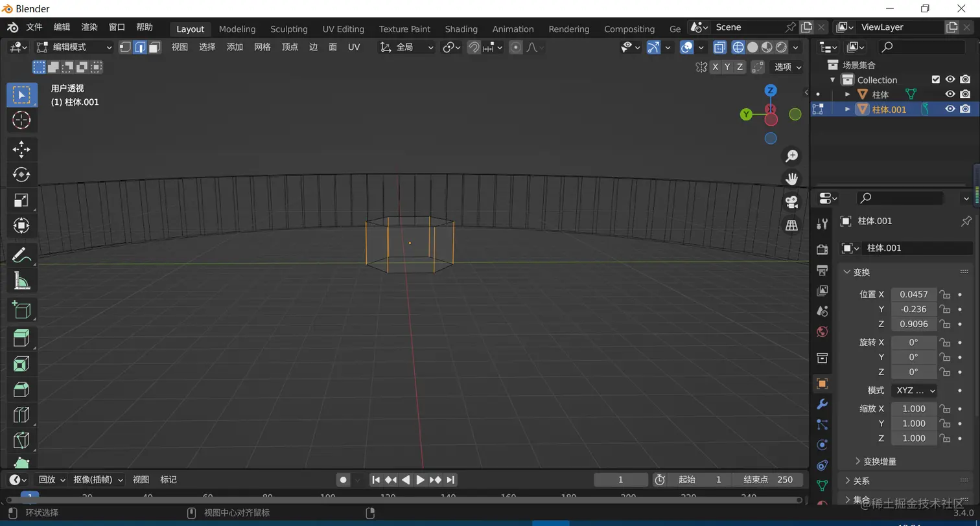Uncheck the Collection exclude checkbox
Viewport: 980px width, 526px height.
pyautogui.click(x=935, y=79)
